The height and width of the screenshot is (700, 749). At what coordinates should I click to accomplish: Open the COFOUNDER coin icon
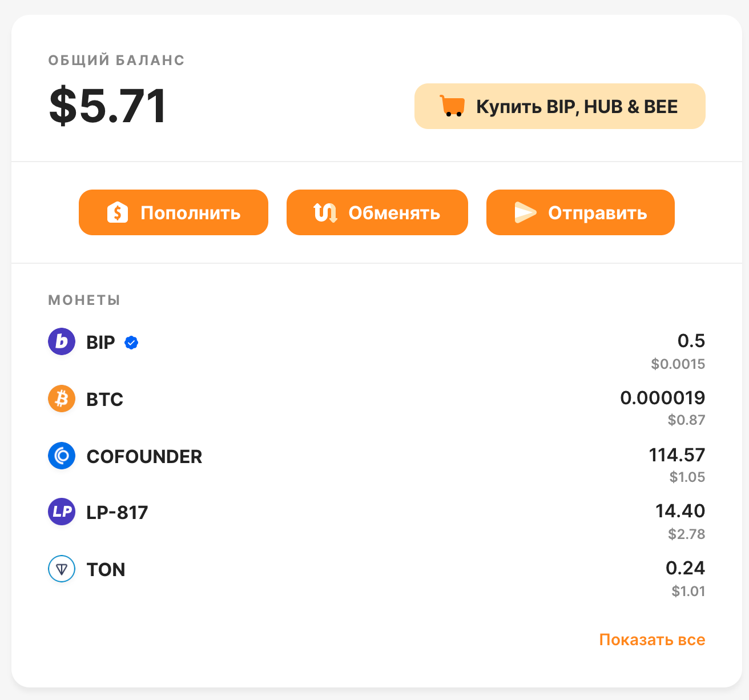coord(61,456)
